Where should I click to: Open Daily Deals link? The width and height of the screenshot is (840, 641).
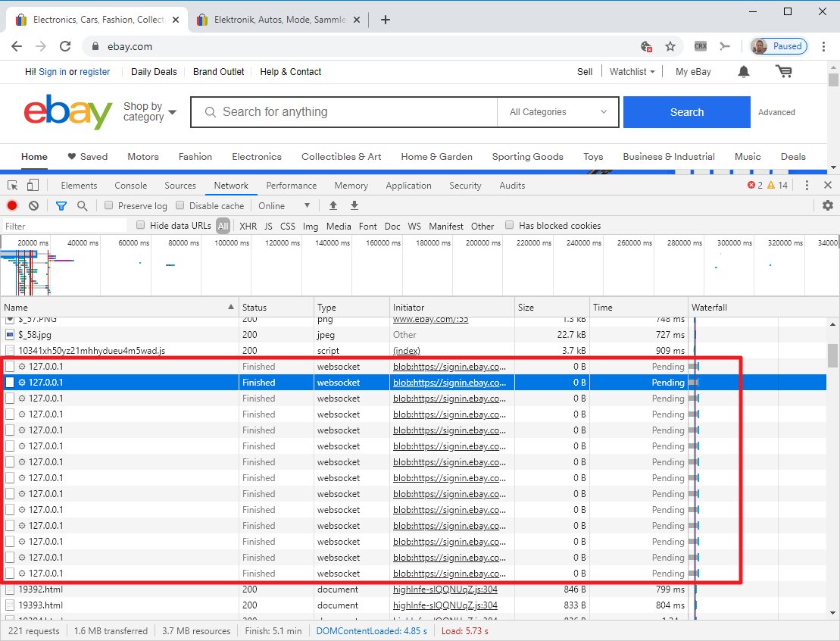pyautogui.click(x=154, y=72)
